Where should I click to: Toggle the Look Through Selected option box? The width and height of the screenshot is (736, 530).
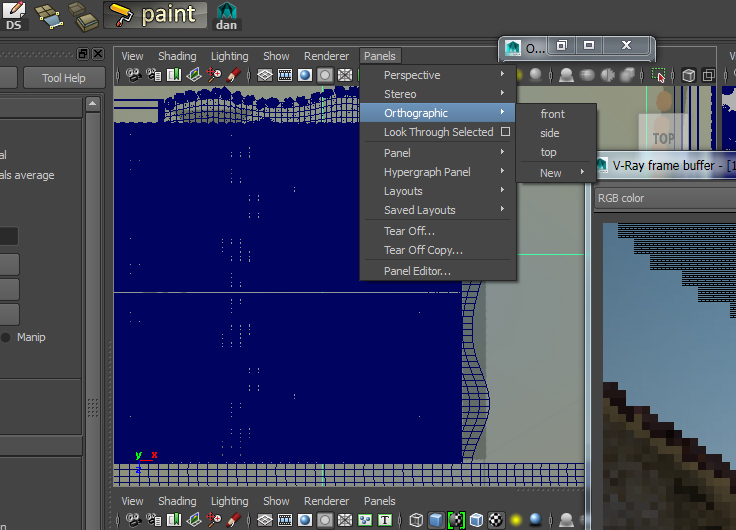(505, 132)
